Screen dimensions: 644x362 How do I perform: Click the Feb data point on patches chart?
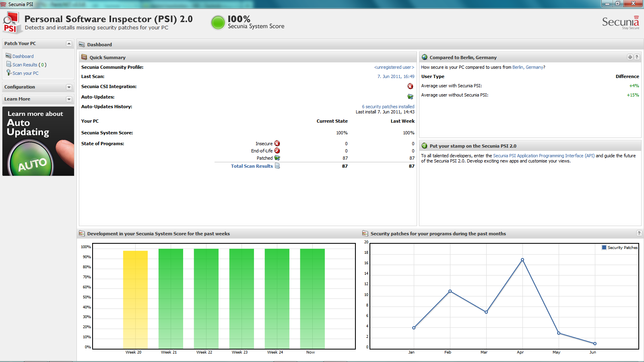pyautogui.click(x=450, y=291)
